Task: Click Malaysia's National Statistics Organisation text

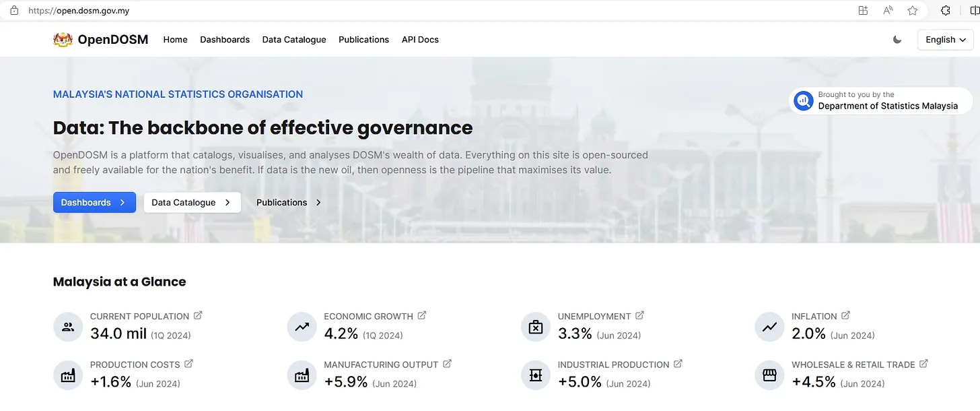Action: click(x=178, y=94)
